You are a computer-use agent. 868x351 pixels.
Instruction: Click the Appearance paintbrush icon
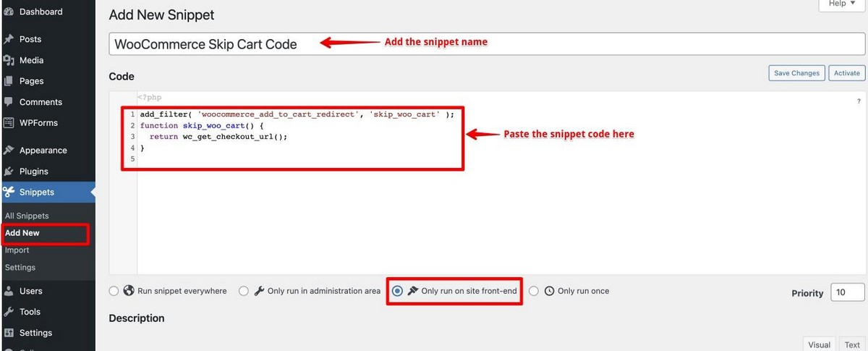[9, 151]
